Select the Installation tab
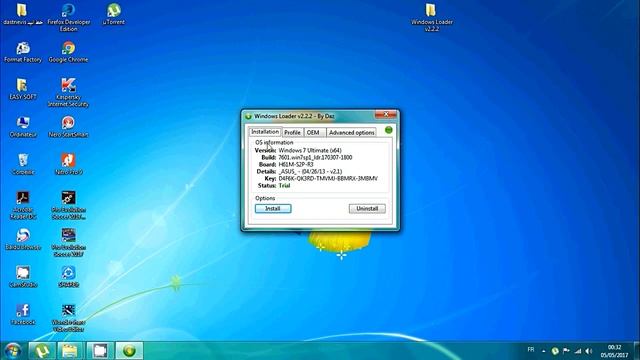This screenshot has height=360, width=640. click(x=265, y=131)
